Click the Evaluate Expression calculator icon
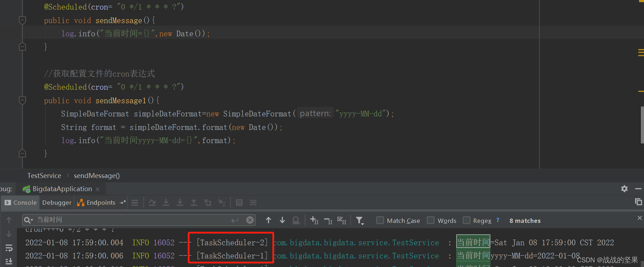 pos(239,203)
